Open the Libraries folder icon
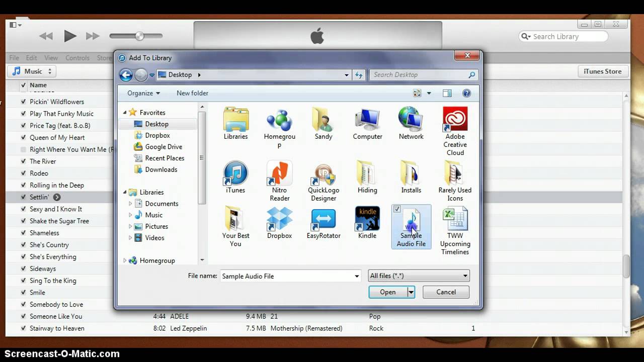Image resolution: width=644 pixels, height=362 pixels. pos(235,124)
